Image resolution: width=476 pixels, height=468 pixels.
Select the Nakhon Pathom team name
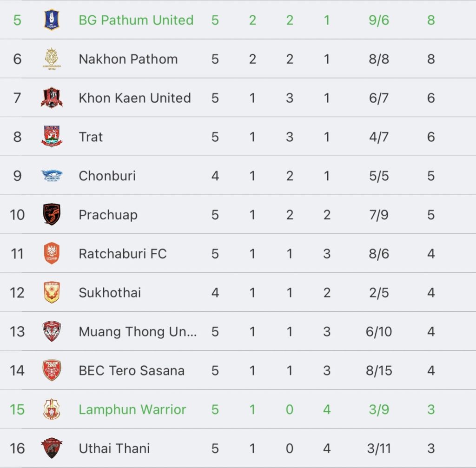(x=128, y=59)
